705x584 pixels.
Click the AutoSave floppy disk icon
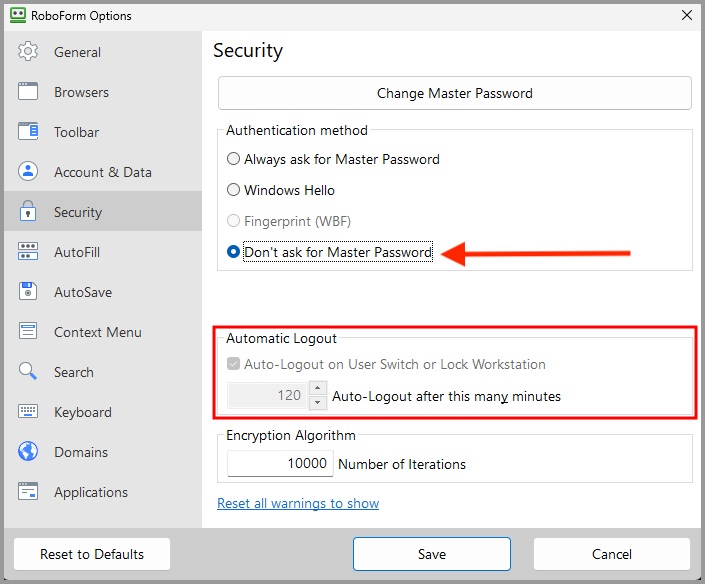click(28, 291)
